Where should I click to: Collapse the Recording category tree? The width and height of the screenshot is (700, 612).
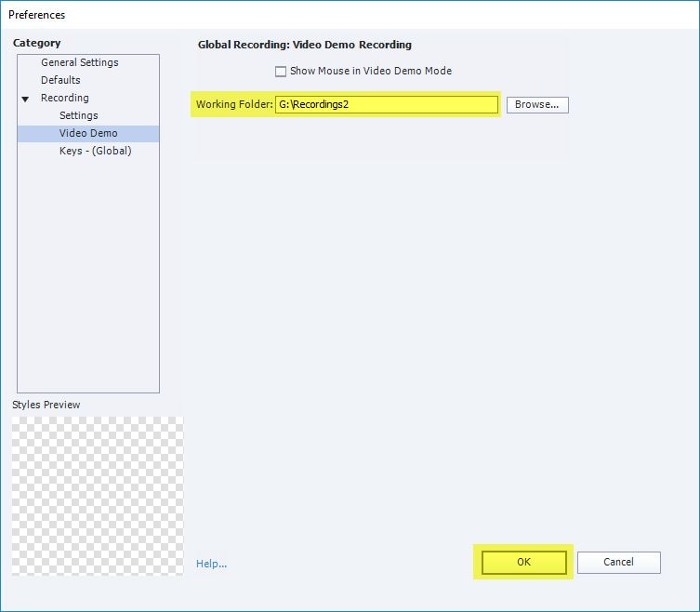pos(25,99)
